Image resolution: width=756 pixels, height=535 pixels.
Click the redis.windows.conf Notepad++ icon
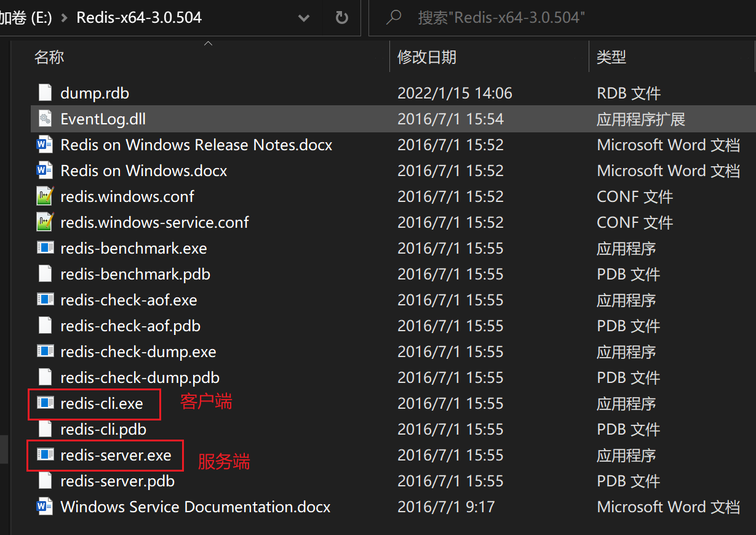click(x=45, y=196)
